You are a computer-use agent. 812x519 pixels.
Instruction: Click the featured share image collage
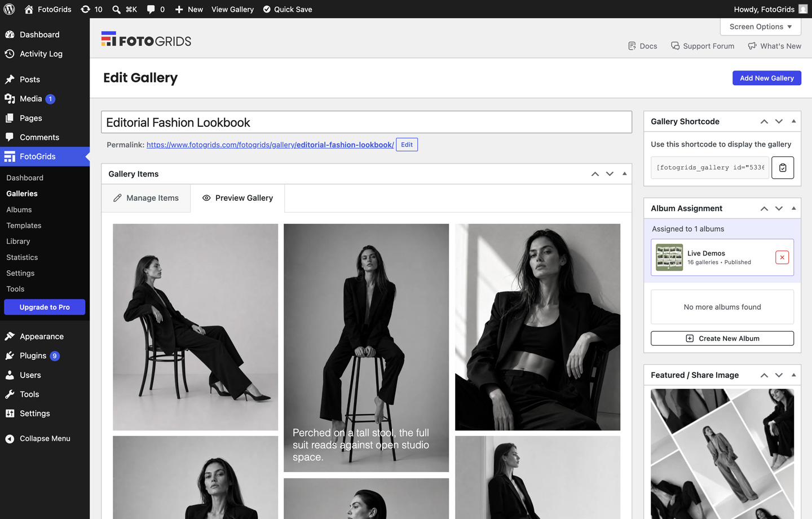(x=722, y=454)
